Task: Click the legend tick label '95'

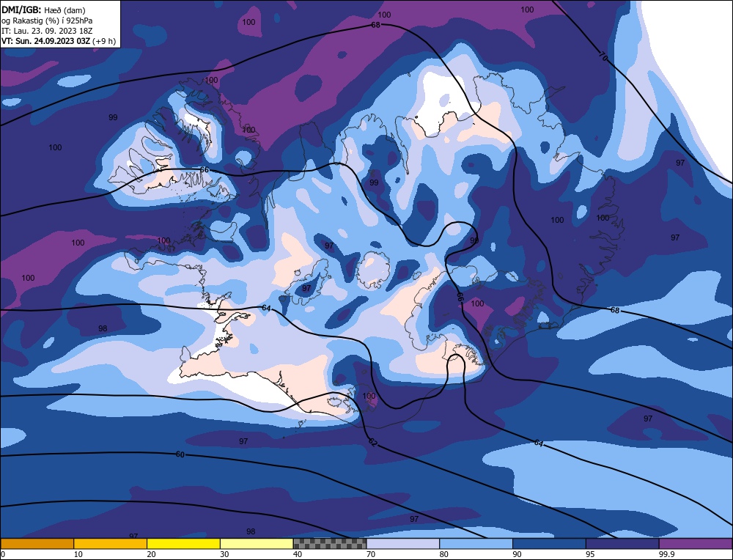Action: pyautogui.click(x=590, y=554)
